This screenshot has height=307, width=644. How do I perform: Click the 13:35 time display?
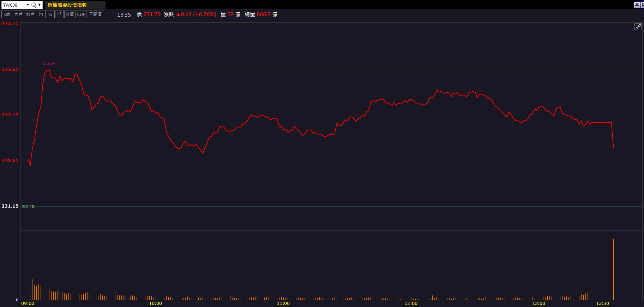(124, 14)
